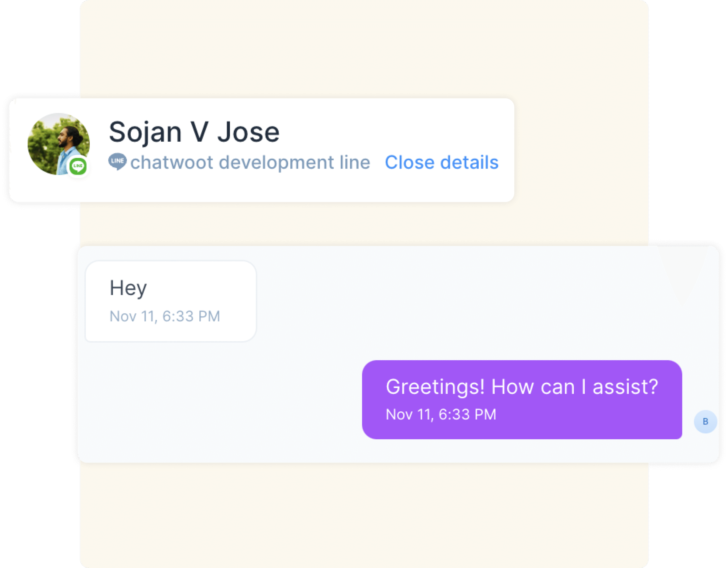Click the Close details link

[x=442, y=163]
